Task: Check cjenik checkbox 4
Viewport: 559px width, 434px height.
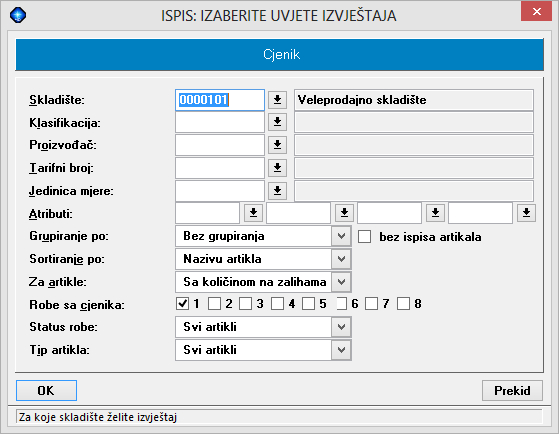Action: [x=277, y=304]
